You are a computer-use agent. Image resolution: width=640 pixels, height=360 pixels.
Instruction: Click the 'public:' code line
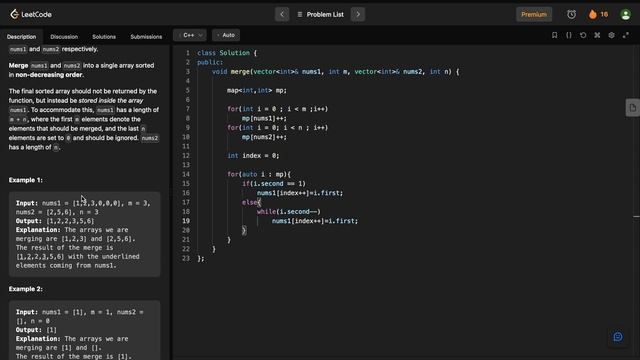[x=210, y=62]
